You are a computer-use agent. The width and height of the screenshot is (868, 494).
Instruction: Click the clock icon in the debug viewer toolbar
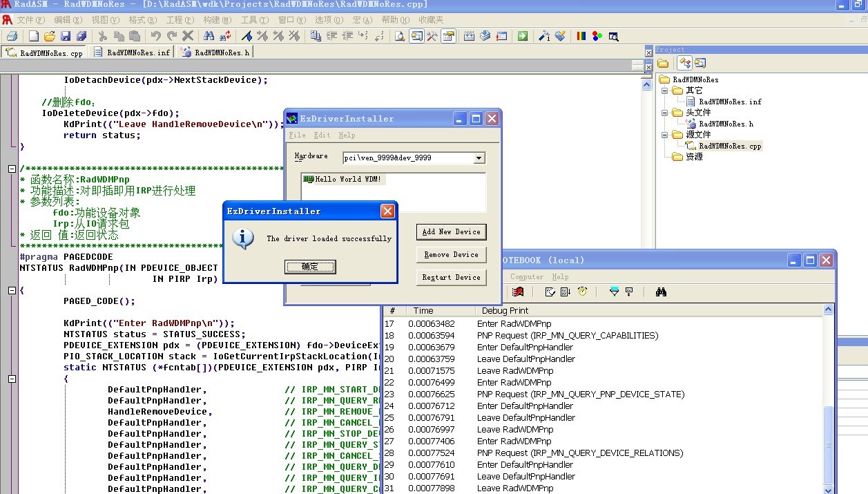(x=582, y=292)
